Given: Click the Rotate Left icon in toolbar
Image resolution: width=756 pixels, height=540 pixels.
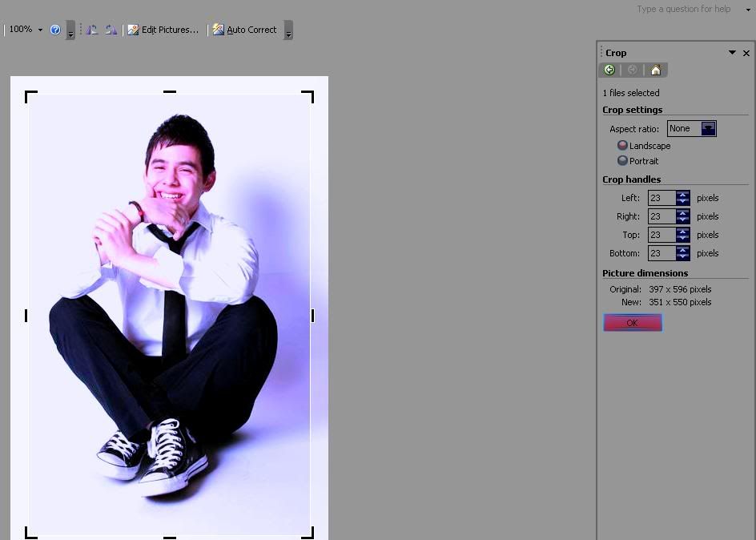Looking at the screenshot, I should [x=92, y=30].
